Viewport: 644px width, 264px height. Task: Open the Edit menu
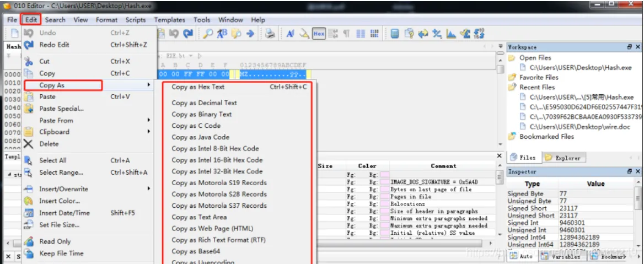click(x=31, y=20)
